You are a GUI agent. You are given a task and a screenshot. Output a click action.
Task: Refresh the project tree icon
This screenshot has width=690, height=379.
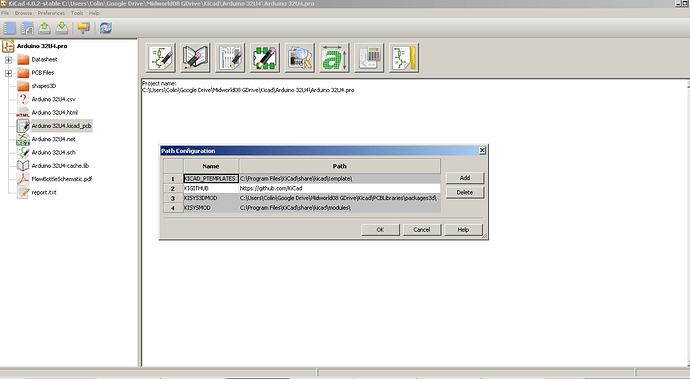[106, 28]
